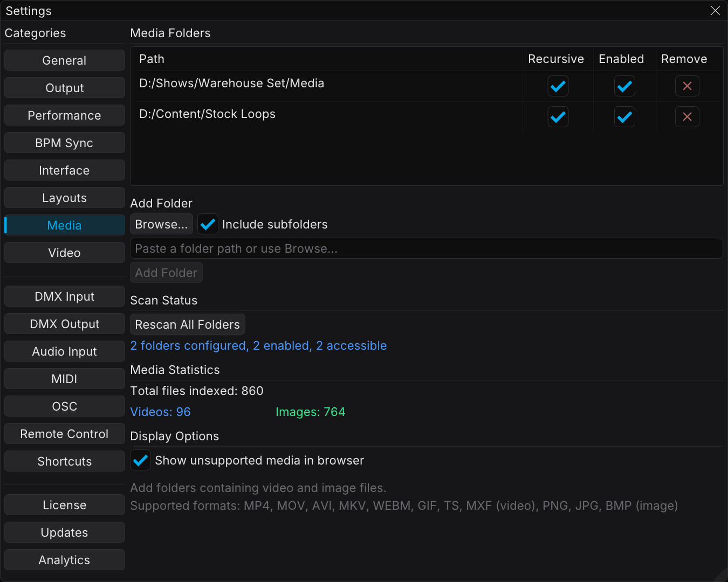
Task: Open MIDI settings category
Action: tap(65, 379)
